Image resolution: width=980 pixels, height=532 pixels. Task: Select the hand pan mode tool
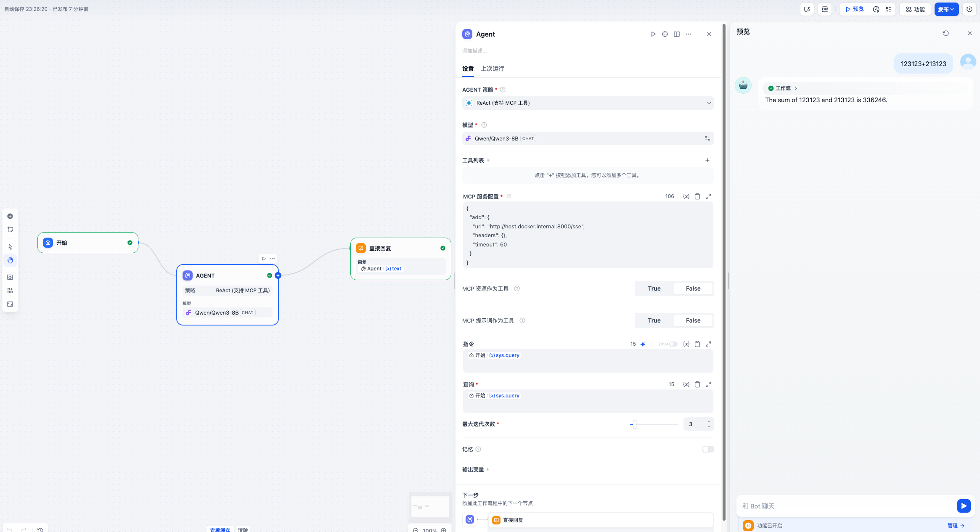(x=10, y=260)
